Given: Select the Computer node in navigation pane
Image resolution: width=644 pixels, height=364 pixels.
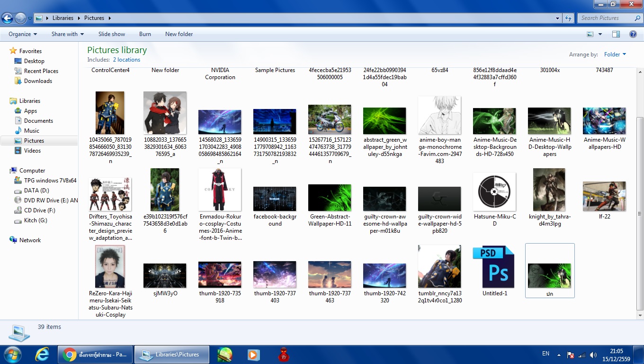Looking at the screenshot, I should pyautogui.click(x=32, y=171).
